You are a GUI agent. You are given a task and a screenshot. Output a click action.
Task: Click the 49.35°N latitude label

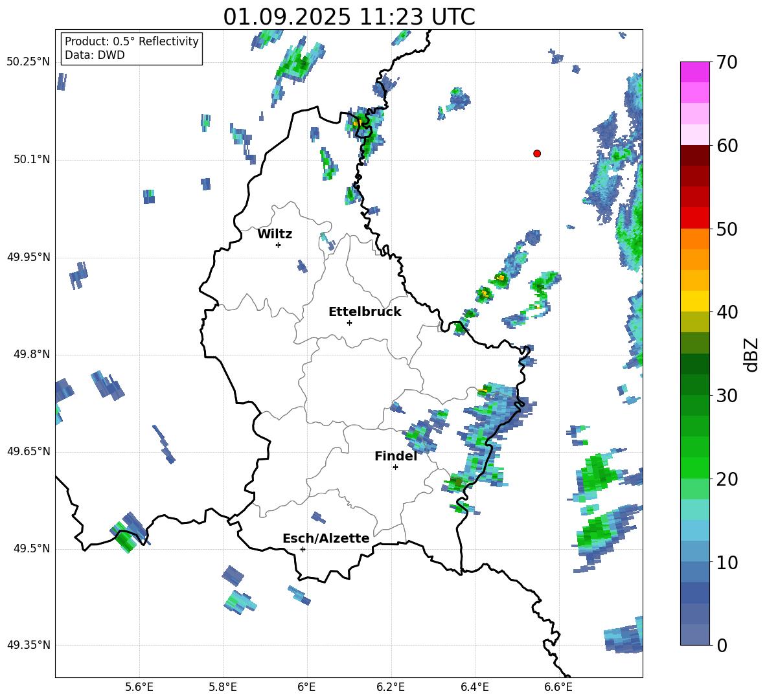click(x=29, y=645)
